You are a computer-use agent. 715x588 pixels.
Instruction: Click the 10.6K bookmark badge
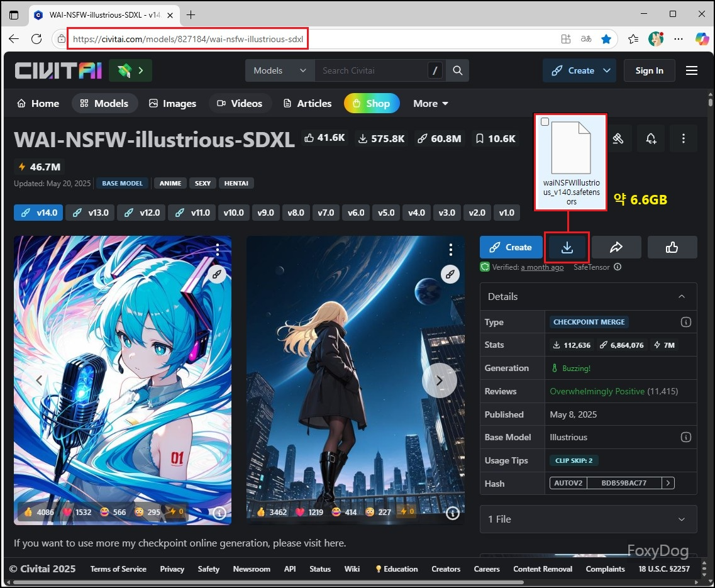[495, 138]
